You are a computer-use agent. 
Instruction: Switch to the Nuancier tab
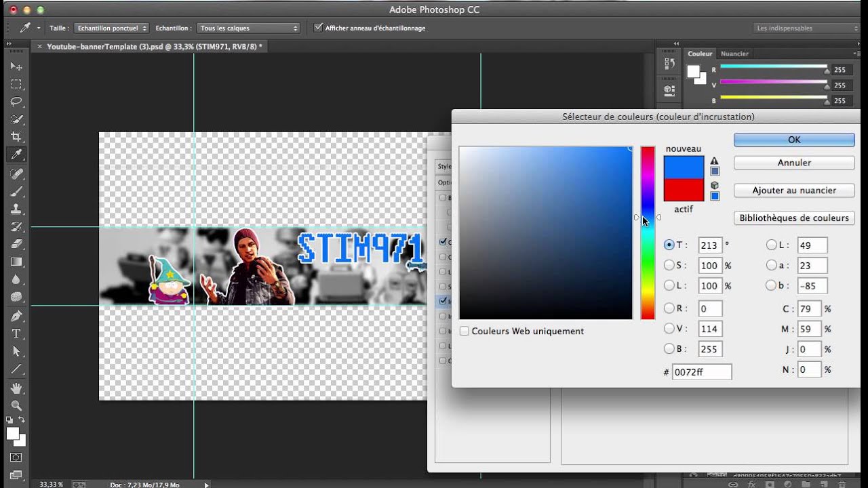pyautogui.click(x=734, y=54)
